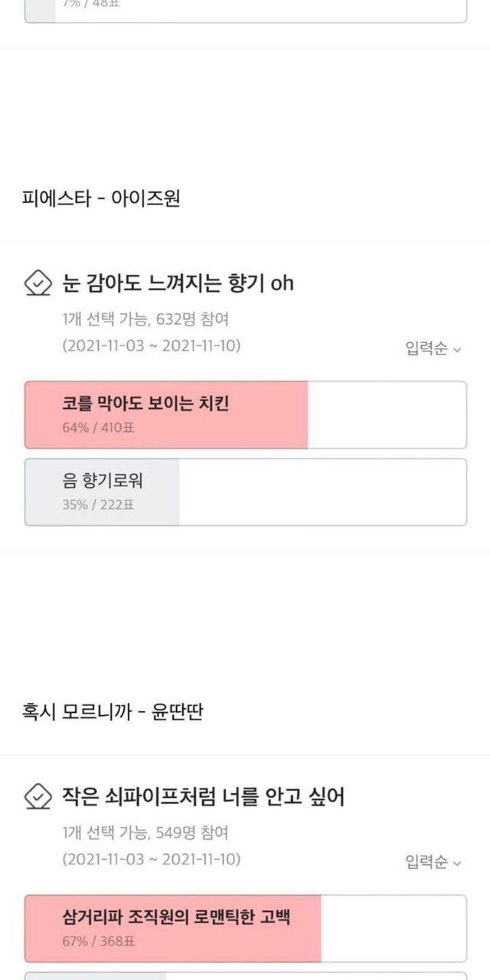The image size is (490, 980).
Task: Click the poll icon beside "눈 감아도 느껴지는 향기 oh"
Action: (38, 284)
